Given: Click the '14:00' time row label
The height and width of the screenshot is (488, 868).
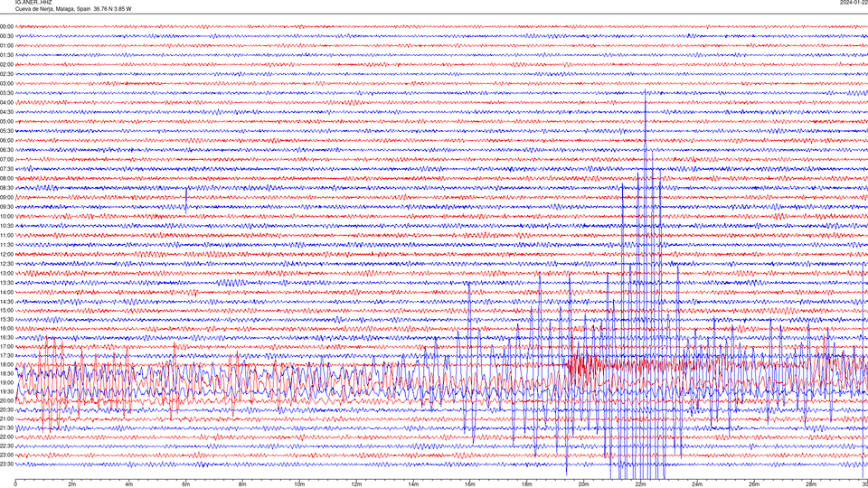Looking at the screenshot, I should click(x=6, y=292).
